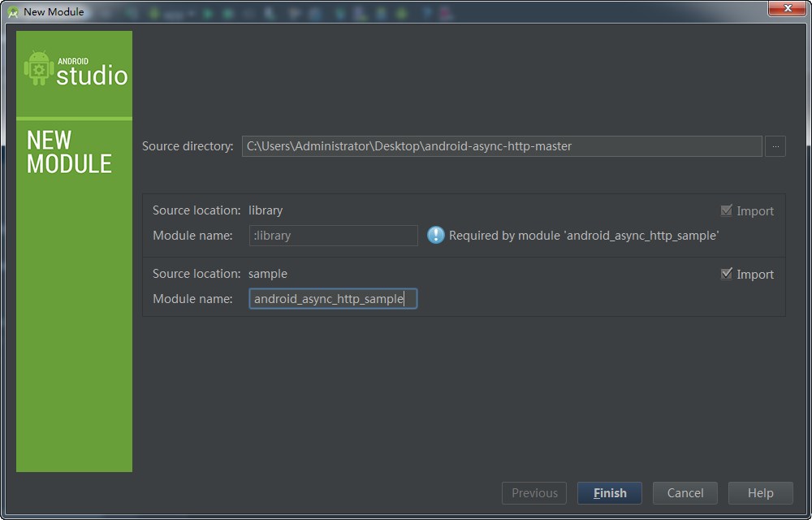Click the Source directory path field
The image size is (812, 520).
pyautogui.click(x=501, y=146)
